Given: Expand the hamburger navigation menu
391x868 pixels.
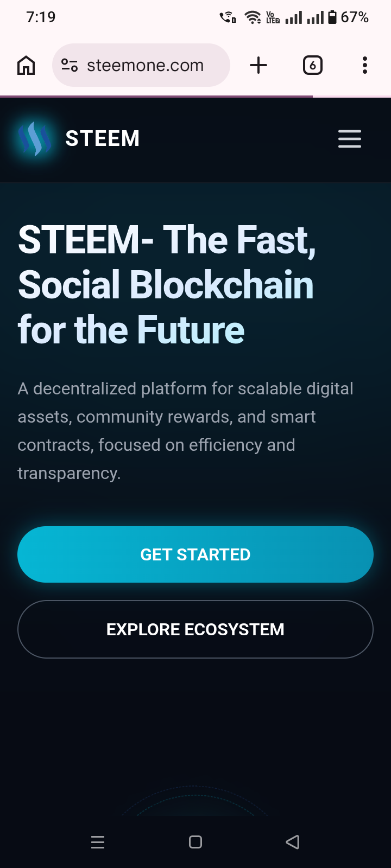Looking at the screenshot, I should [349, 139].
